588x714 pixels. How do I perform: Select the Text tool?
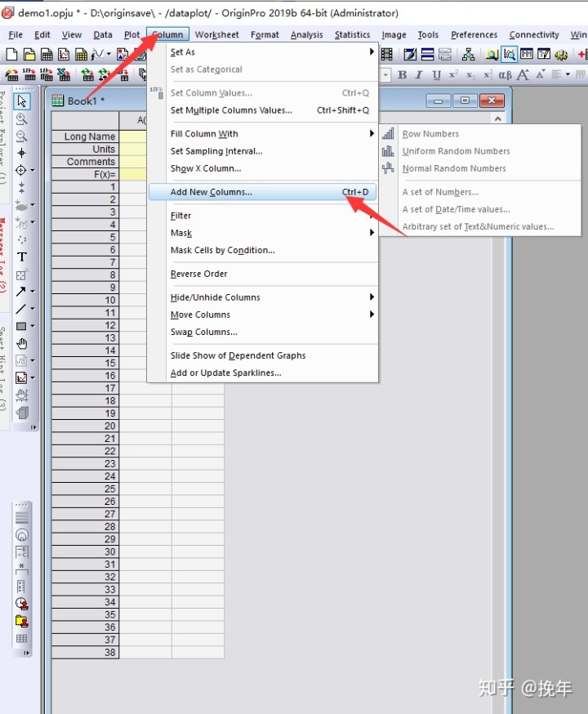point(21,257)
